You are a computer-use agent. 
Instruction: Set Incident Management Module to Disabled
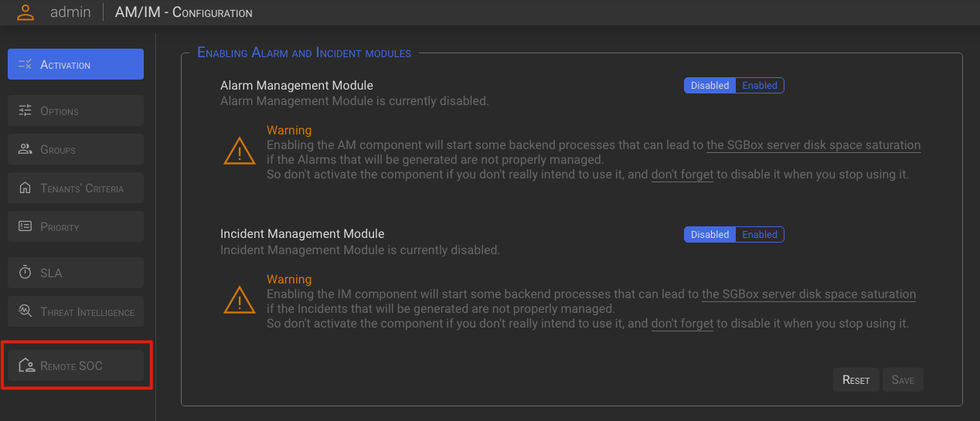tap(709, 235)
